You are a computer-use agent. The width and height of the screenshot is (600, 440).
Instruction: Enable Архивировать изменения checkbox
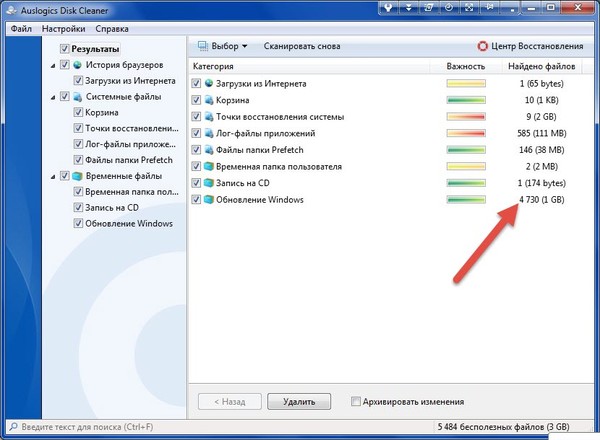356,402
